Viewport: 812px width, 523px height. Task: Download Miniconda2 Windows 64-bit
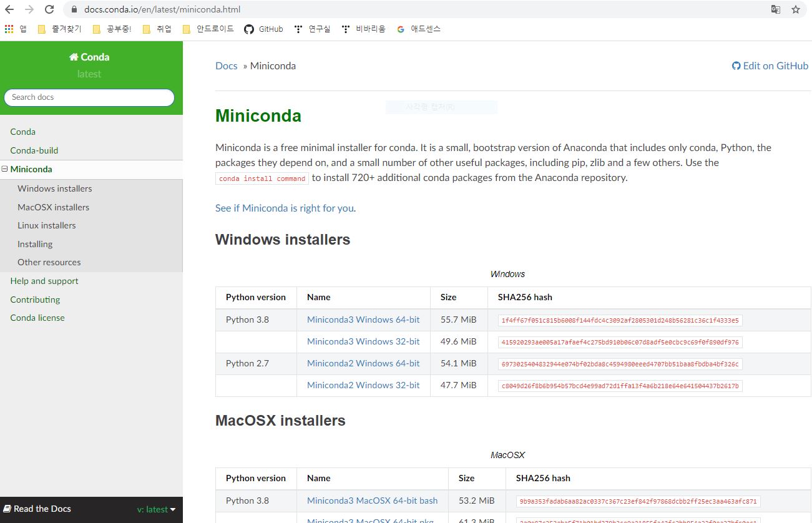coord(363,363)
